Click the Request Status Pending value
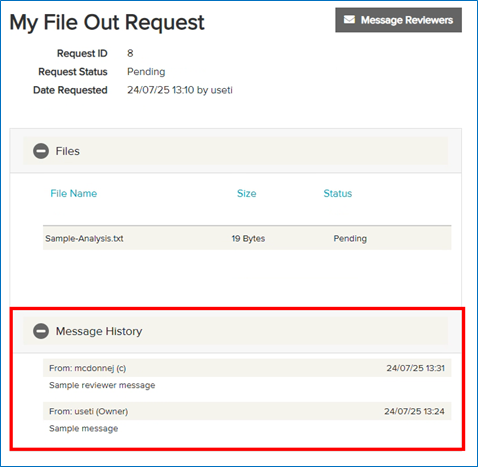This screenshot has width=478, height=467. click(146, 72)
